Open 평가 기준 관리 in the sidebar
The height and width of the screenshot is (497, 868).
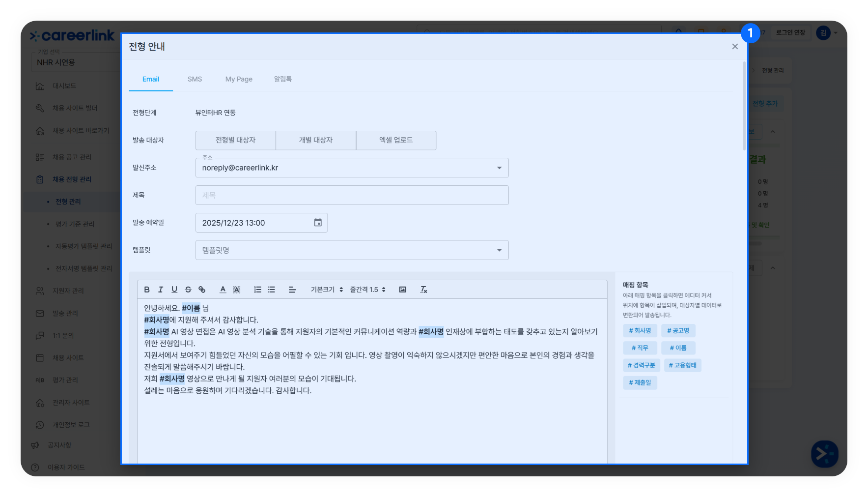[75, 224]
